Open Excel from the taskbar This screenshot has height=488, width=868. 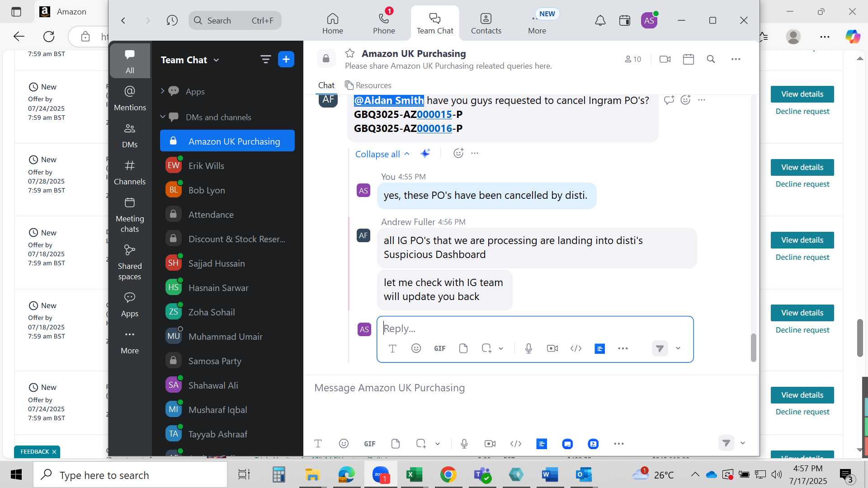click(414, 475)
